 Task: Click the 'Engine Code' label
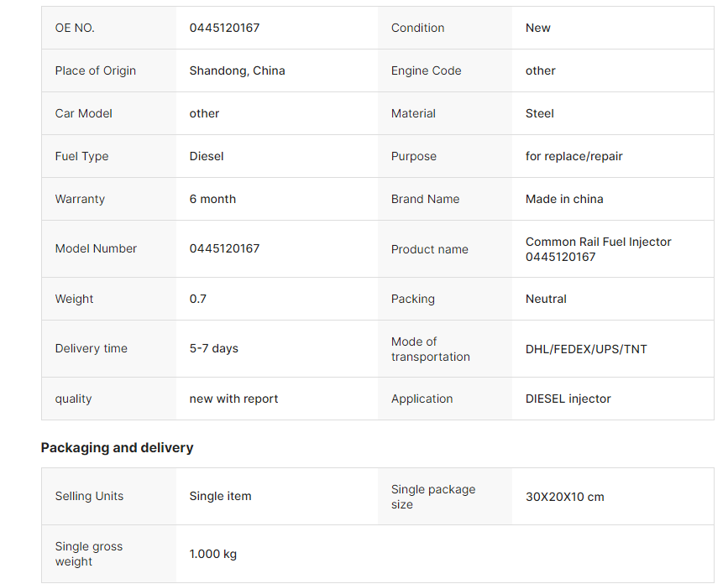(x=426, y=70)
